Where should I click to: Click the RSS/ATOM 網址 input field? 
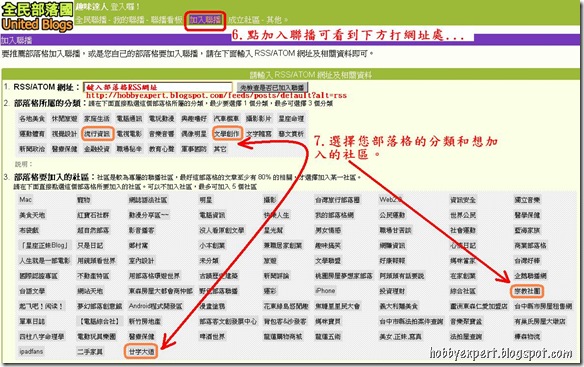(x=158, y=87)
